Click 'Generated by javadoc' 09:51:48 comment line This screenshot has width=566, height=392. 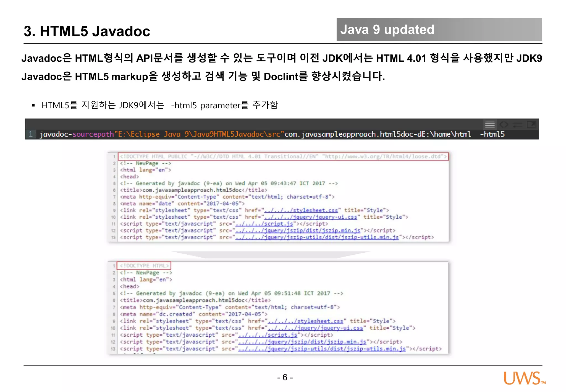tap(231, 294)
